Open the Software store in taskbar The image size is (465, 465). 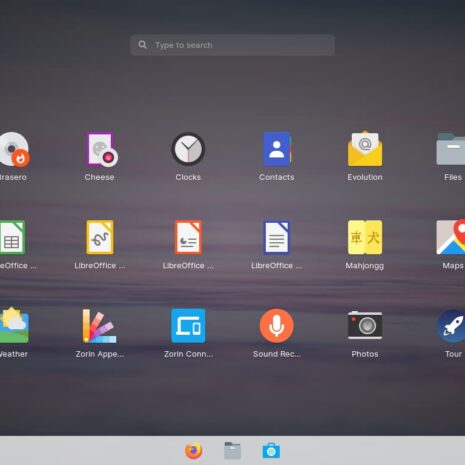271,451
